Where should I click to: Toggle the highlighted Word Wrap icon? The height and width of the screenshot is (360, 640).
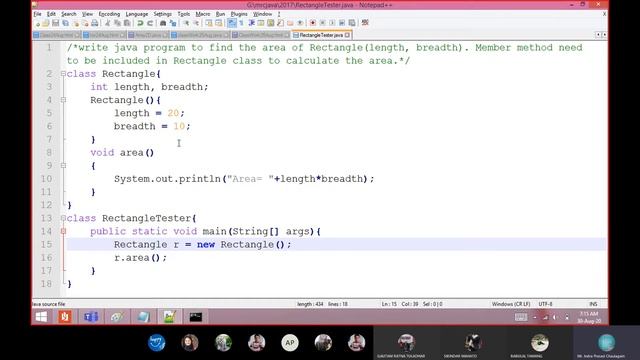pos(231,23)
